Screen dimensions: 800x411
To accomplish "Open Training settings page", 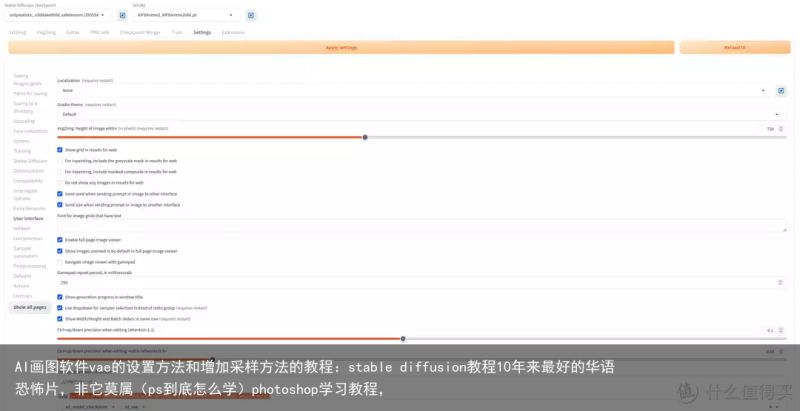I will tap(22, 151).
